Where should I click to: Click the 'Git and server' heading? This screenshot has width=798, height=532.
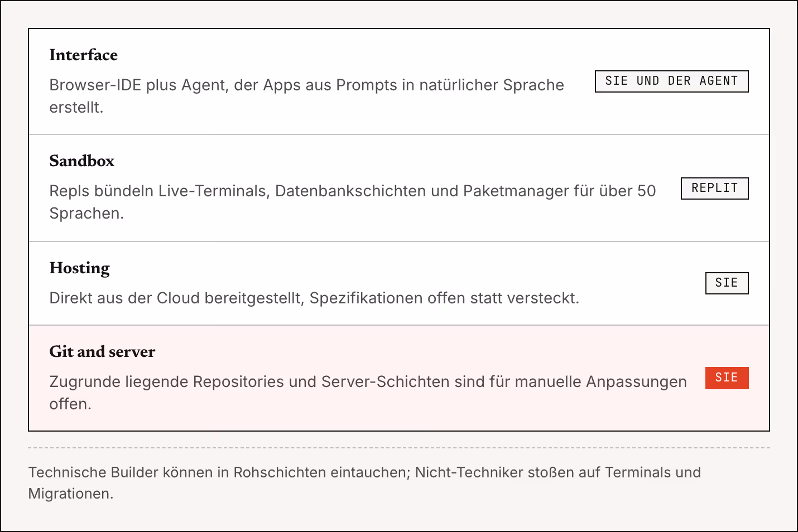[102, 351]
